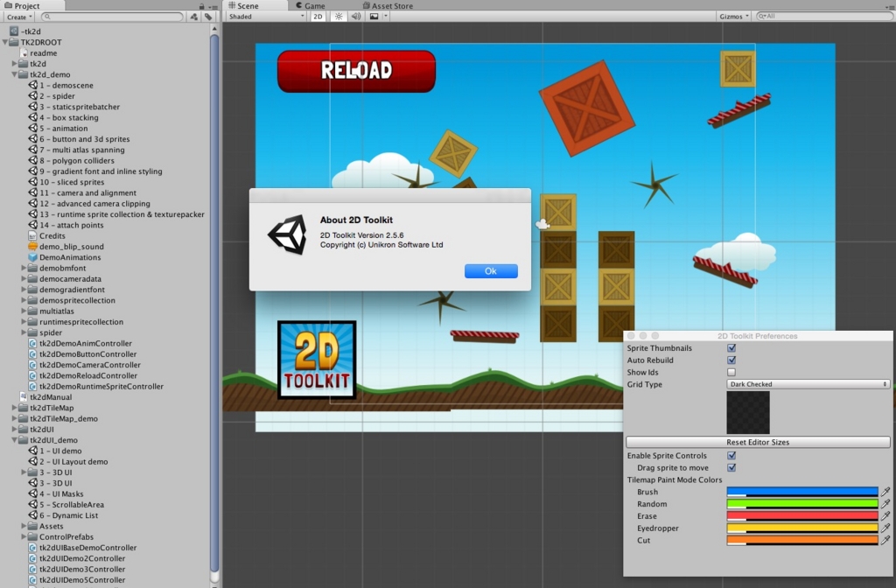Select '1 - UI demo' scene
The width and height of the screenshot is (896, 588).
(55, 451)
